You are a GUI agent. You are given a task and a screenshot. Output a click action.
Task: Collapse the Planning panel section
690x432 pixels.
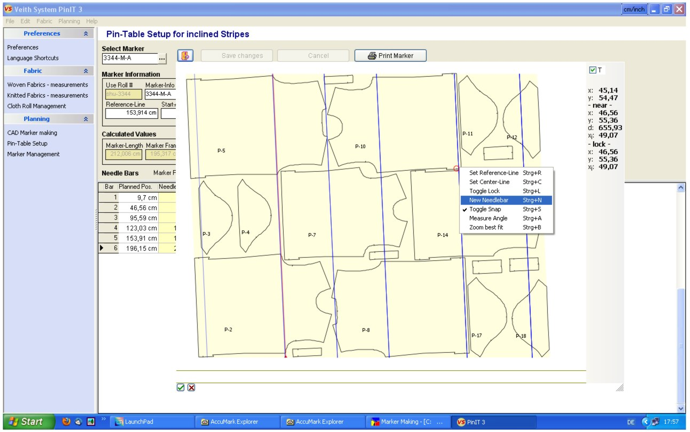(86, 119)
